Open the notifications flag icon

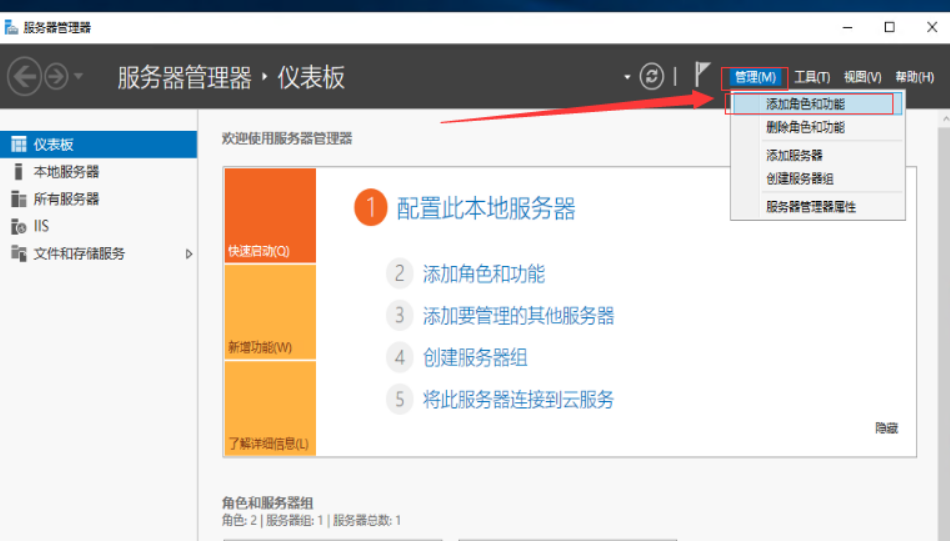[x=702, y=76]
